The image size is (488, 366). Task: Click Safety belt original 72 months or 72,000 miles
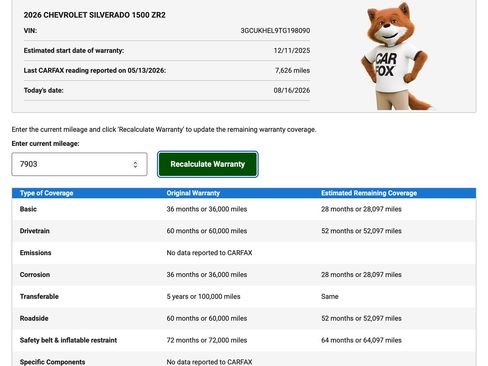pos(207,340)
